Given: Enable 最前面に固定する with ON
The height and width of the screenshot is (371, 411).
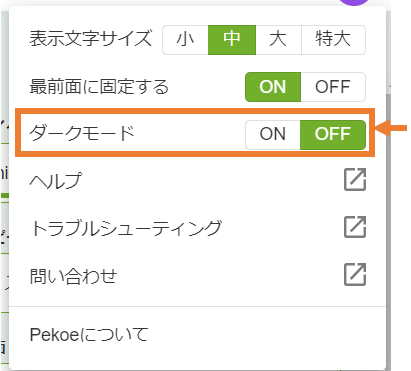Looking at the screenshot, I should click(273, 87).
